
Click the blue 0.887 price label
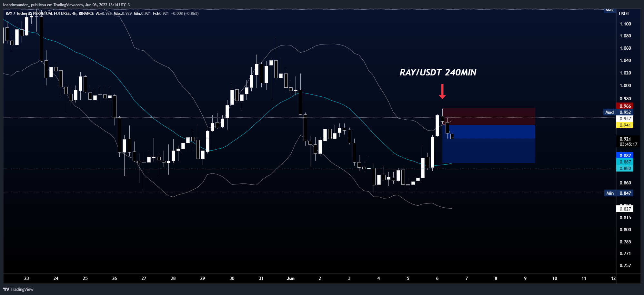(625, 156)
